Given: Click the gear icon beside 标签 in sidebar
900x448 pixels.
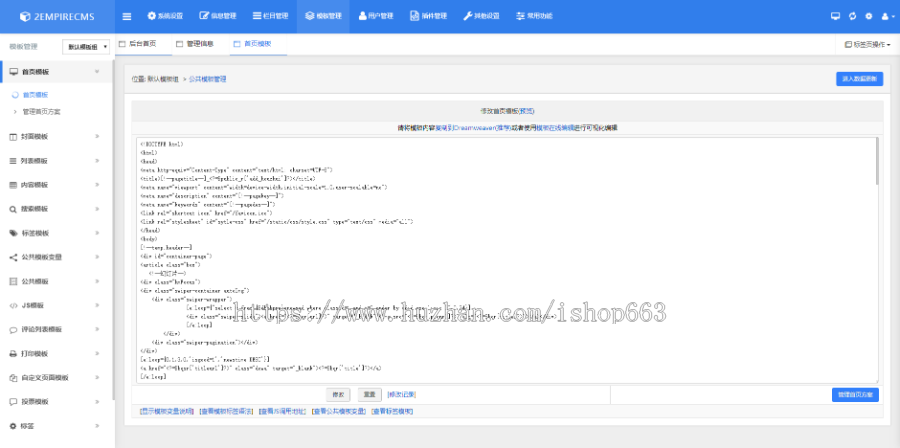Looking at the screenshot, I should coord(13,426).
